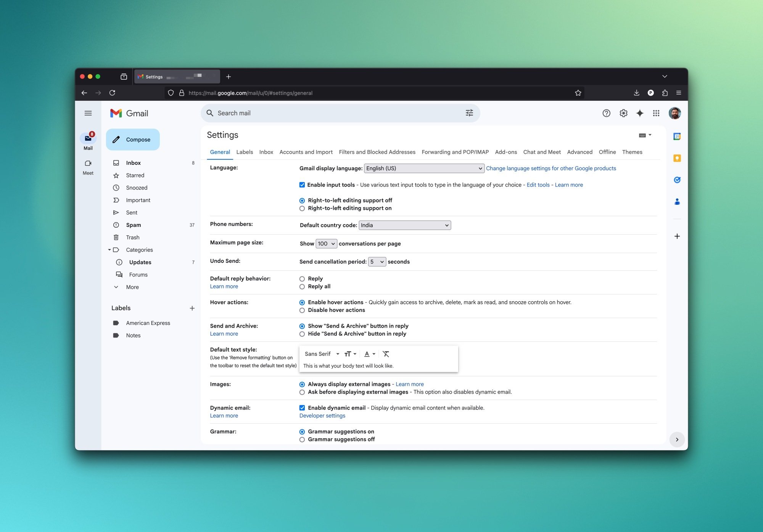Open the Settings gear icon
This screenshot has height=532, width=763.
[x=623, y=113]
